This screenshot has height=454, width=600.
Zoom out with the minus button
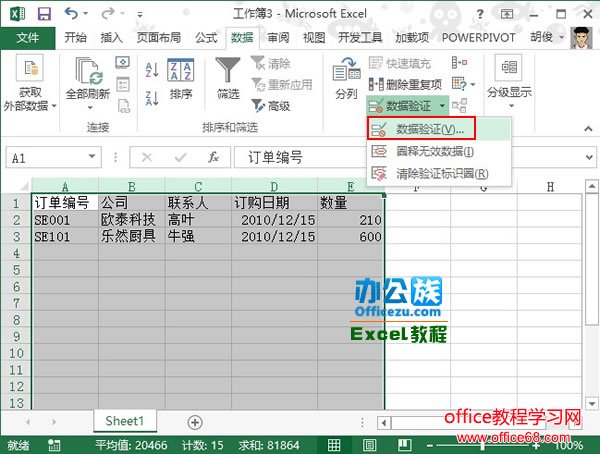coord(430,446)
